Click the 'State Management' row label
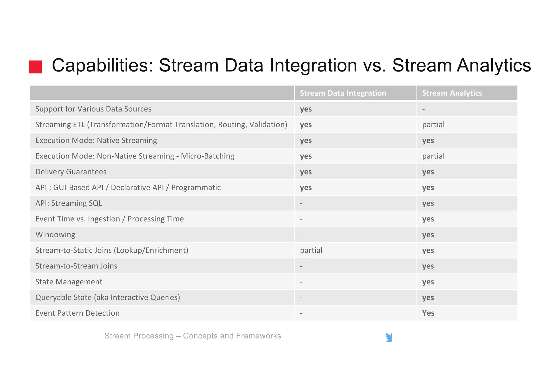The height and width of the screenshot is (392, 555). click(69, 282)
